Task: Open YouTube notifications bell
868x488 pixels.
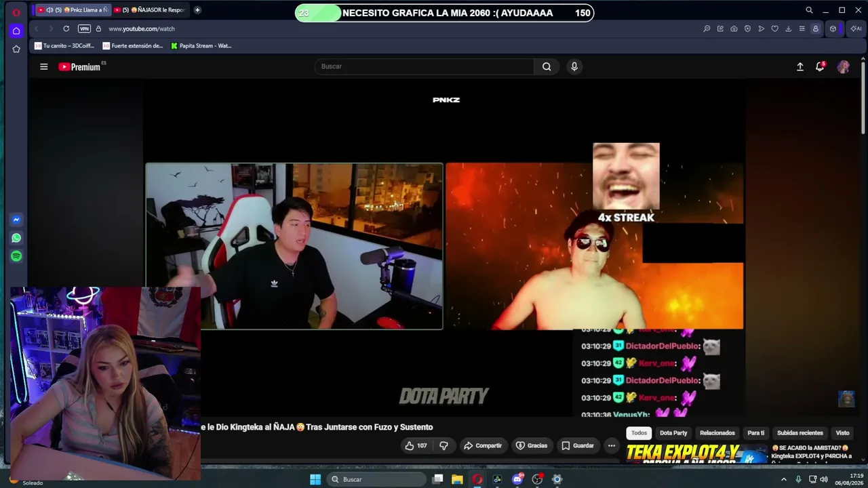Action: coord(820,66)
